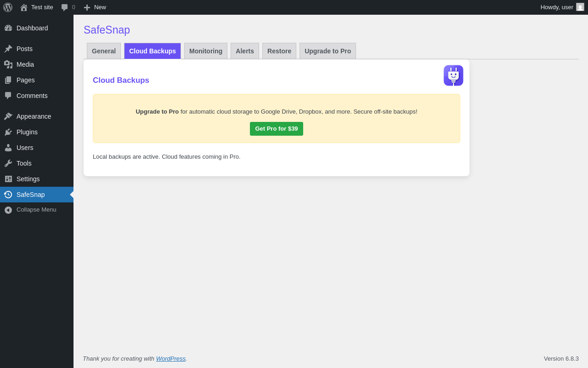Click the New plus icon
The image size is (588, 368).
[87, 7]
